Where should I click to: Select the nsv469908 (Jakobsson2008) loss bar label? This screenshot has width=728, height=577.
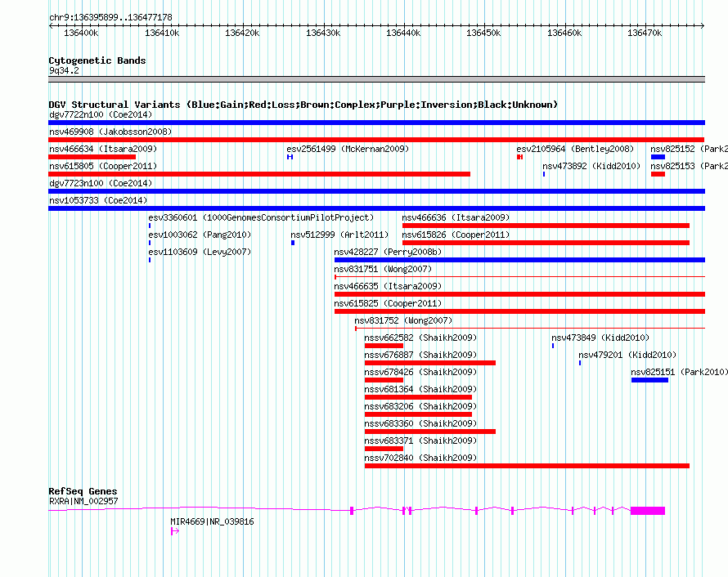(110, 132)
